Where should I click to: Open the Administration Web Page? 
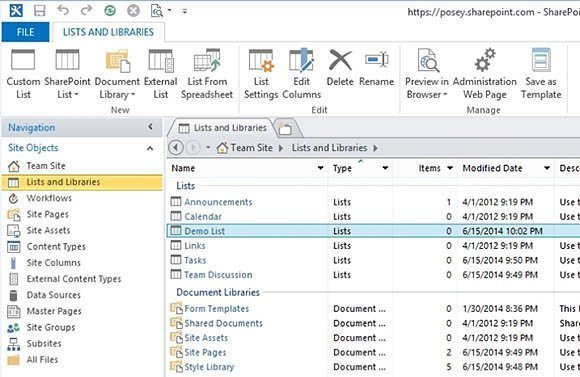(485, 74)
